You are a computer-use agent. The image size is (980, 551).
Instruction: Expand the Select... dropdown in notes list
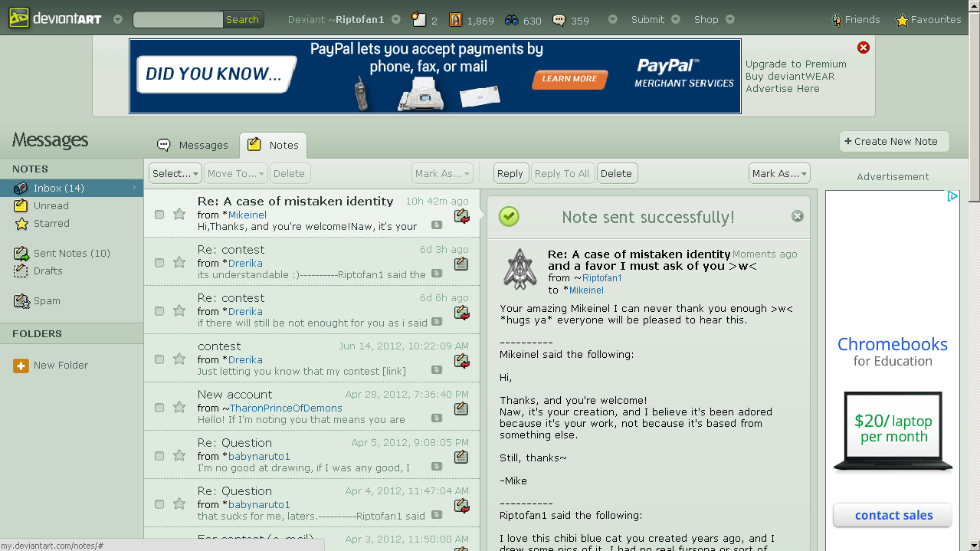coord(175,174)
